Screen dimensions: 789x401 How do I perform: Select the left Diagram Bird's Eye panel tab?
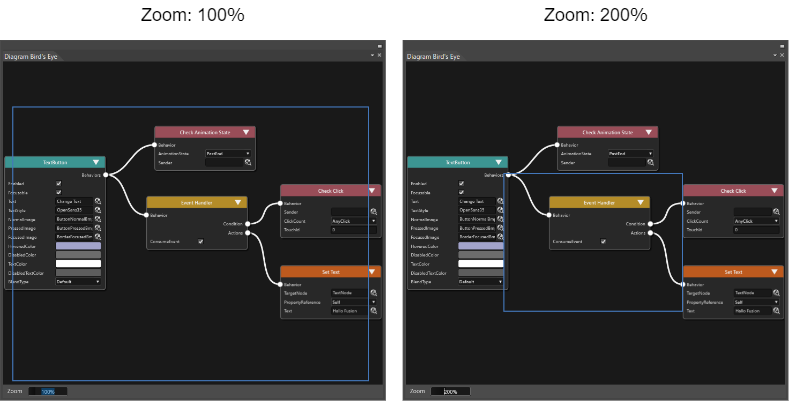(31, 56)
